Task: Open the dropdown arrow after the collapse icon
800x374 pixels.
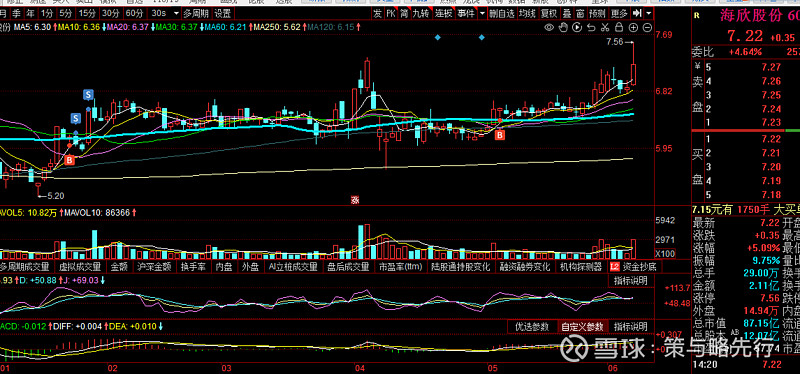Action: pyautogui.click(x=648, y=13)
